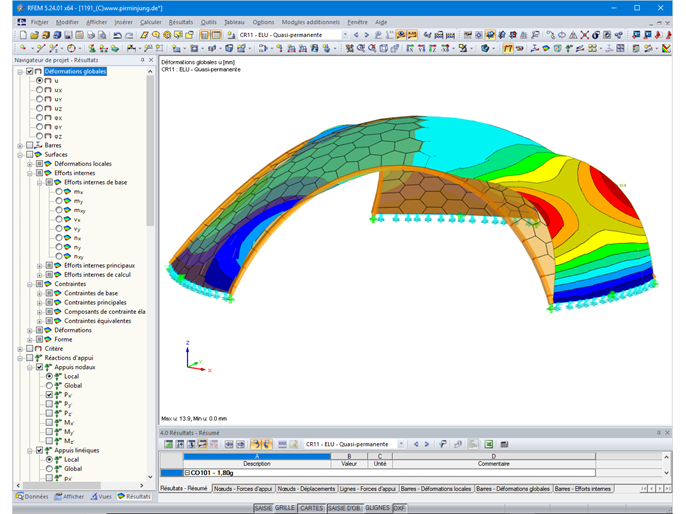Click the Commentaire column header
Viewport: 686px width, 514px height.
pyautogui.click(x=494, y=464)
